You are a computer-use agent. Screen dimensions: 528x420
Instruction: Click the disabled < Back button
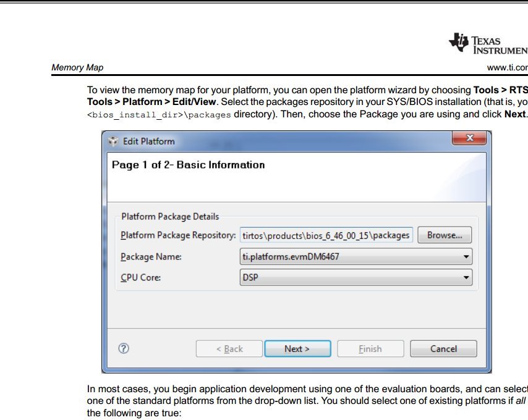click(229, 349)
